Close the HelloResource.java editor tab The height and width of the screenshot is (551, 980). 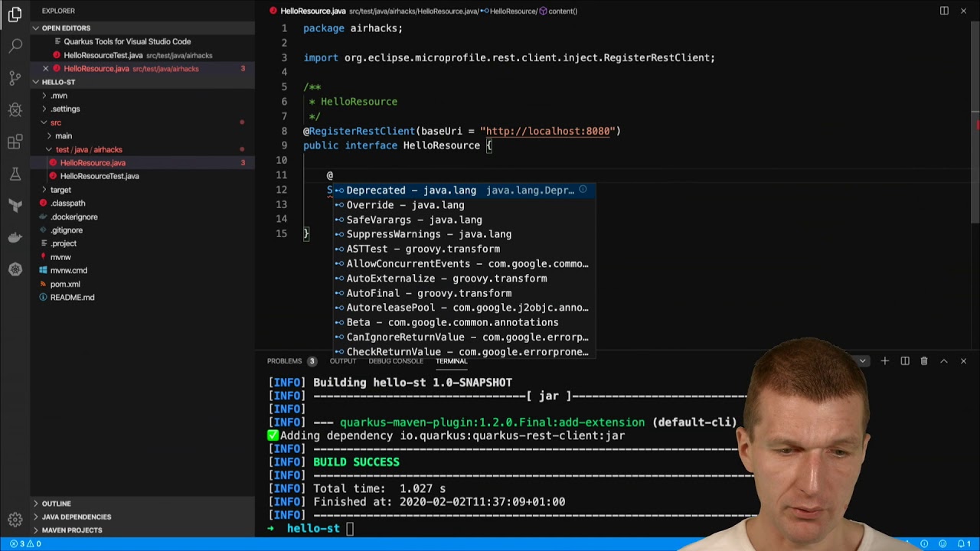point(963,11)
